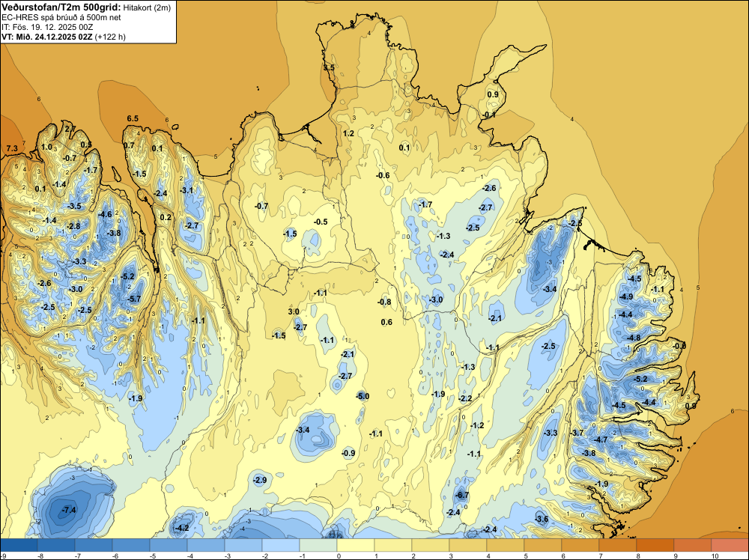Click legend swatch between -1 and 0
The width and height of the screenshot is (749, 560).
click(x=318, y=545)
